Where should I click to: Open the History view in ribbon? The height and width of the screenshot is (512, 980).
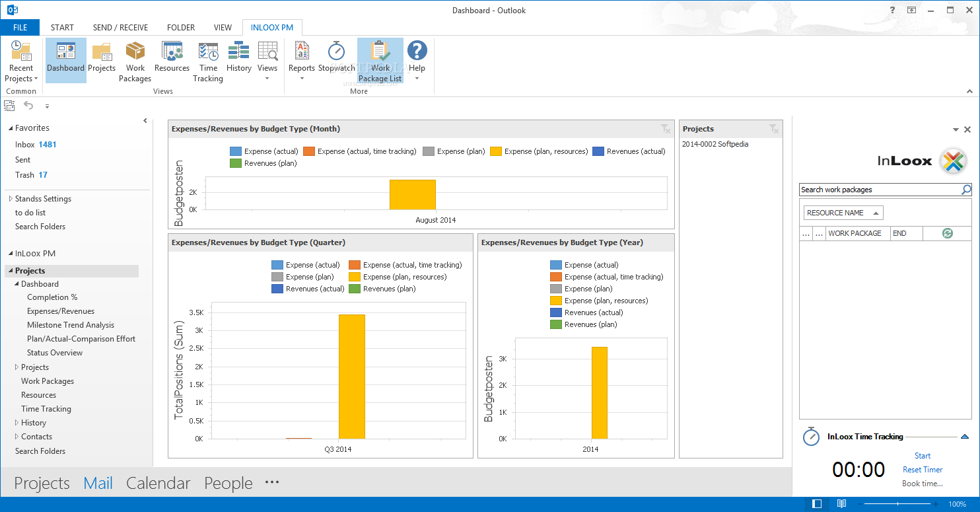239,57
